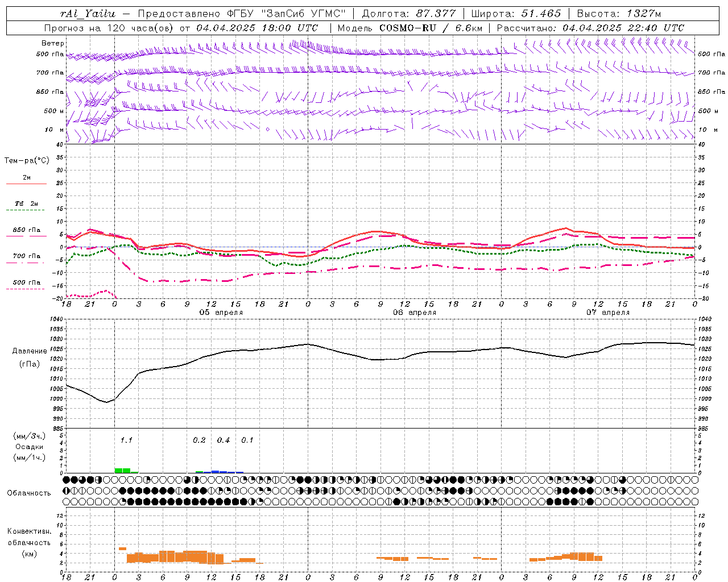
Task: Click the Тем-ра(°C) panel label
Action: (27, 161)
